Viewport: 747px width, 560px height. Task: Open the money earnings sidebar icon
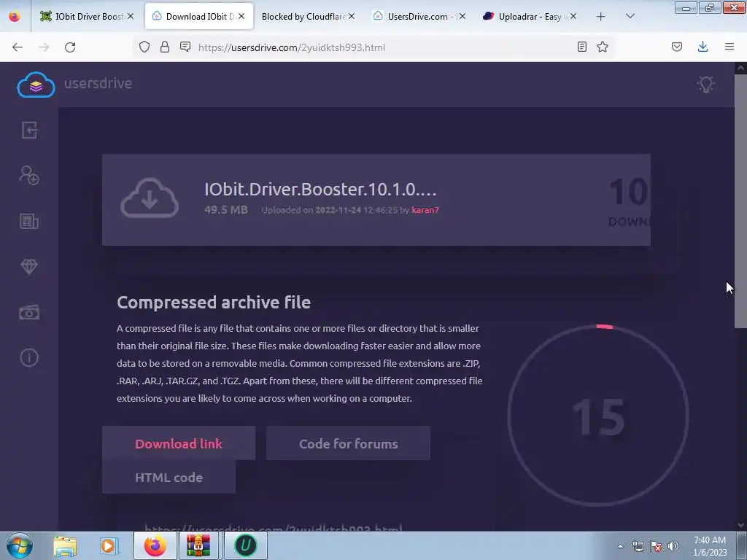(29, 312)
